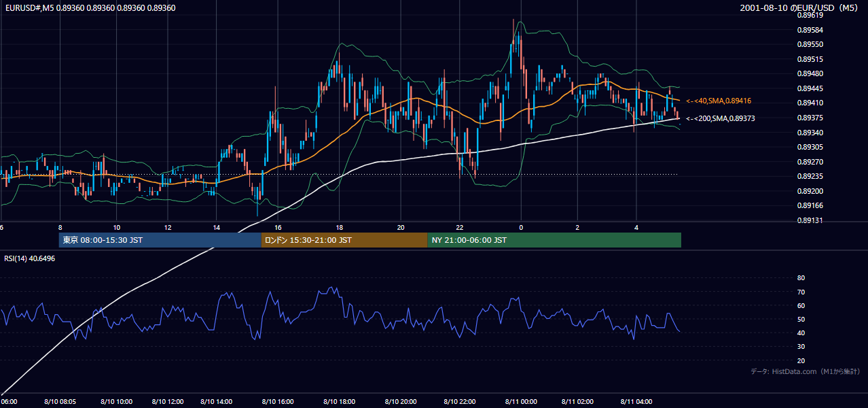Click the 8/10 14:00 time label
868x408 pixels.
click(x=217, y=402)
